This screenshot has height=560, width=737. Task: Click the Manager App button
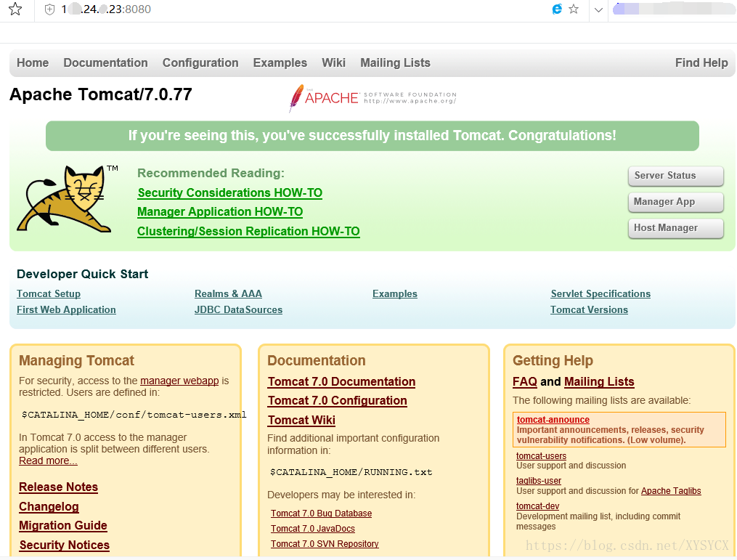coord(675,202)
